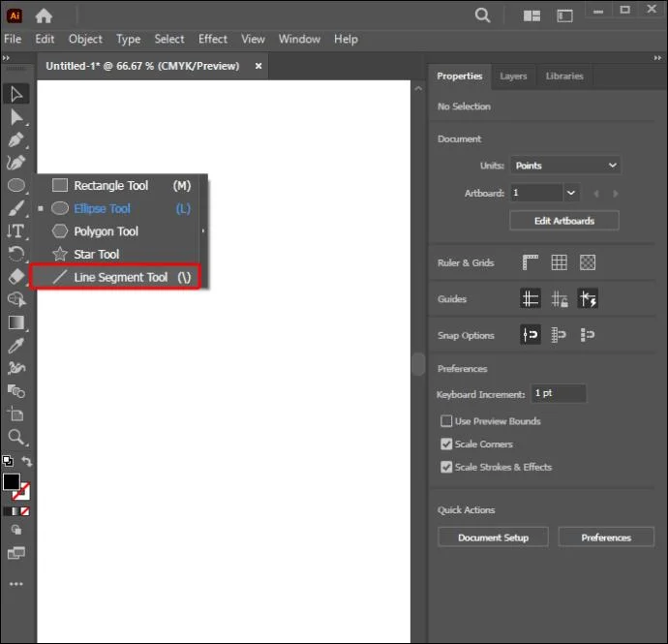
Task: Close the Untitled-1 document tab
Action: point(258,66)
